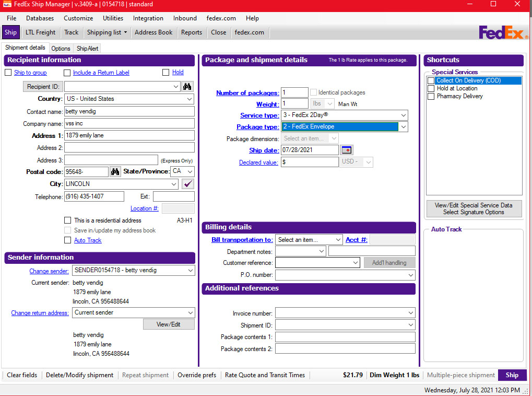This screenshot has width=532, height=396.
Task: Open the Inbound menu
Action: [185, 18]
